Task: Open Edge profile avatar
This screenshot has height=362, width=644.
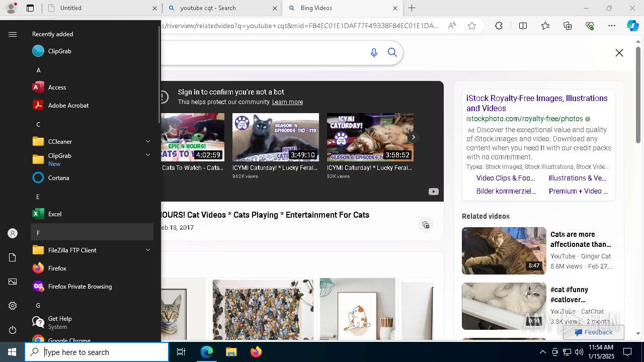Action: (11, 8)
